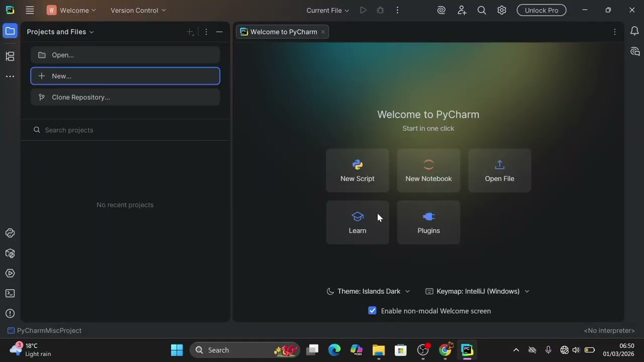Viewport: 644px width, 362px height.
Task: Close the Welcome to PyCharm tab
Action: pos(323,32)
